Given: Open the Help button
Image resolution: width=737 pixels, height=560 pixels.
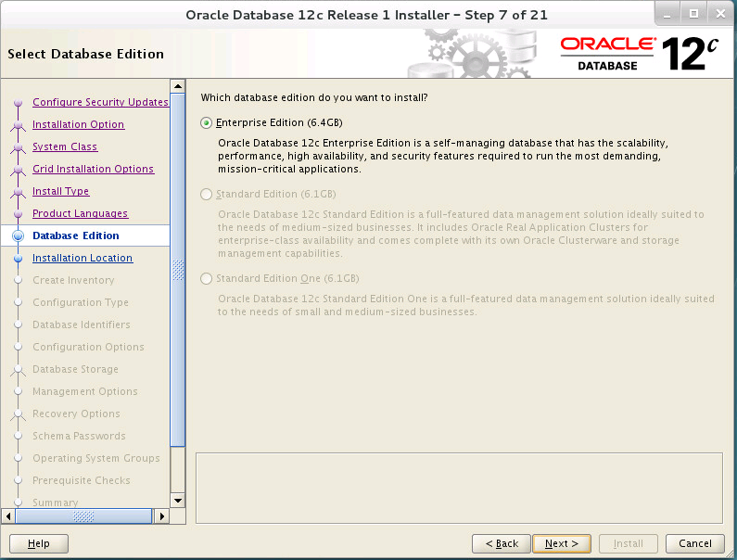Looking at the screenshot, I should click(39, 543).
